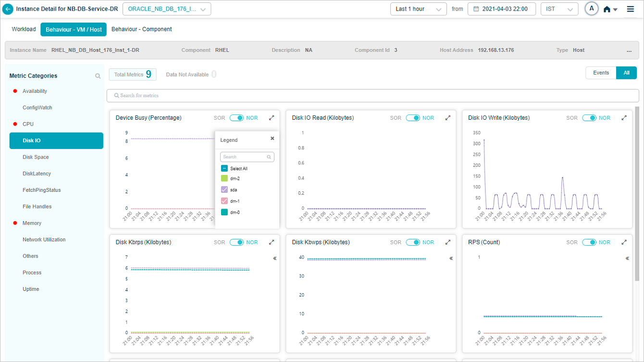Viewport: 644px width, 362px height.
Task: Open the Last 1 hour dropdown
Action: click(x=418, y=9)
